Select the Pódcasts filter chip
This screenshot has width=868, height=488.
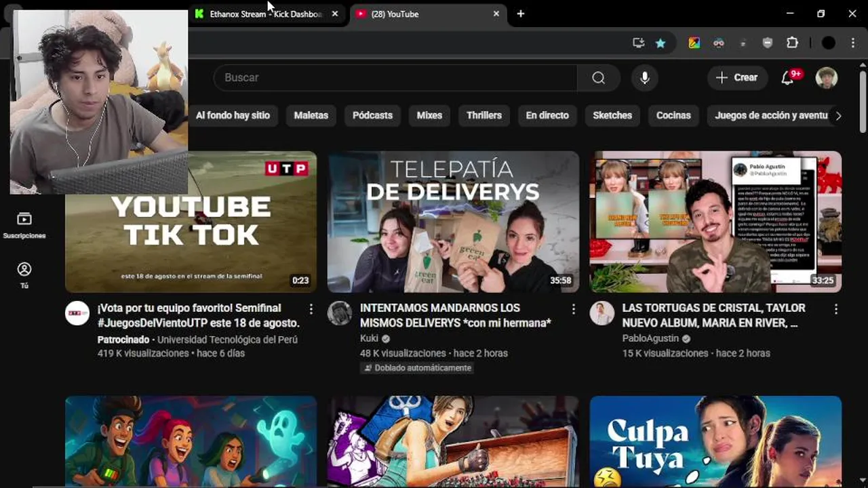(372, 115)
